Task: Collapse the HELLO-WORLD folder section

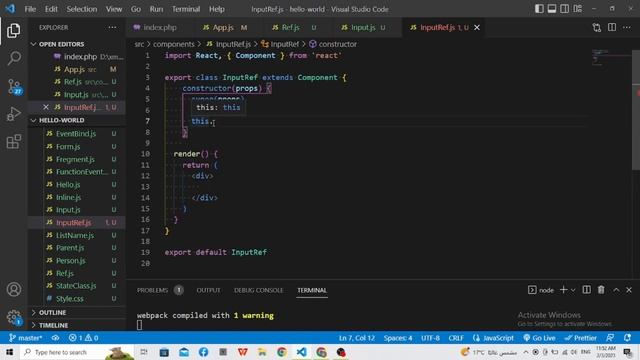Action: point(77,120)
